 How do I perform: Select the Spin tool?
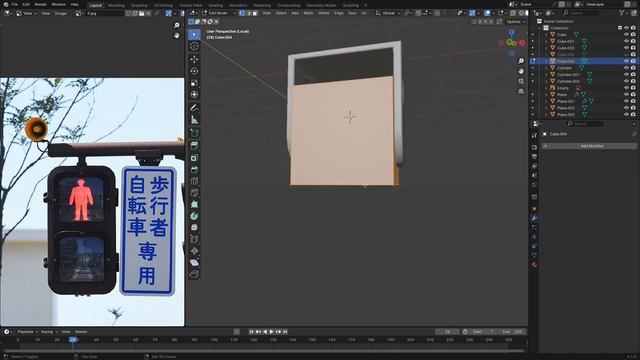point(194,216)
